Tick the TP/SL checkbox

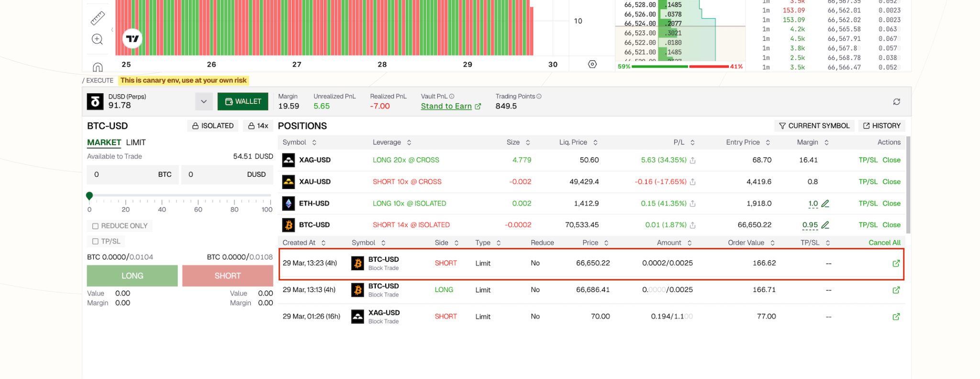95,242
